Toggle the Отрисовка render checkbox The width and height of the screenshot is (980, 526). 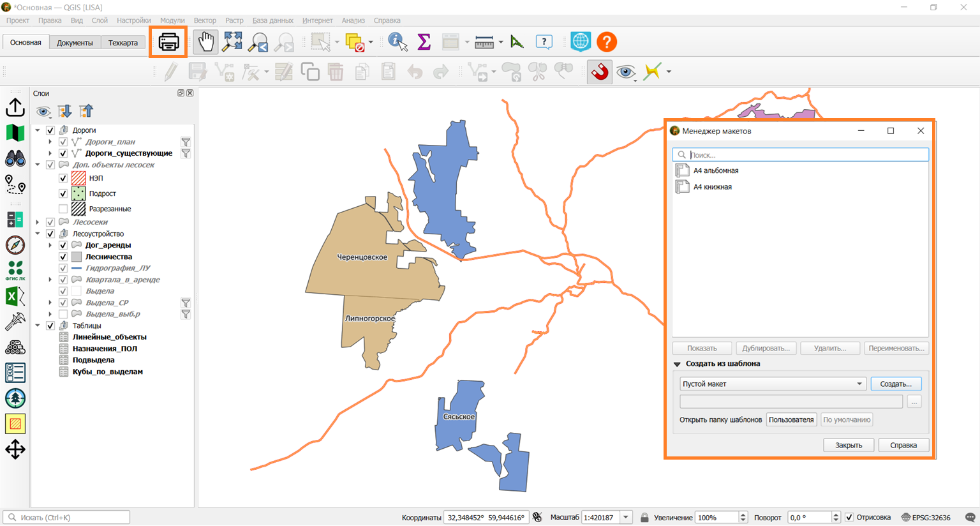849,517
